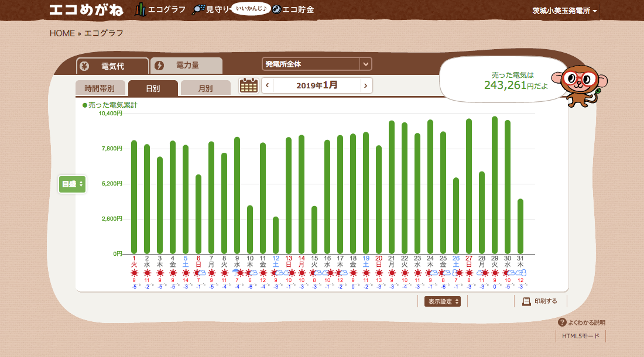Click the date label 14 月
This screenshot has width=644, height=357.
pyautogui.click(x=302, y=262)
